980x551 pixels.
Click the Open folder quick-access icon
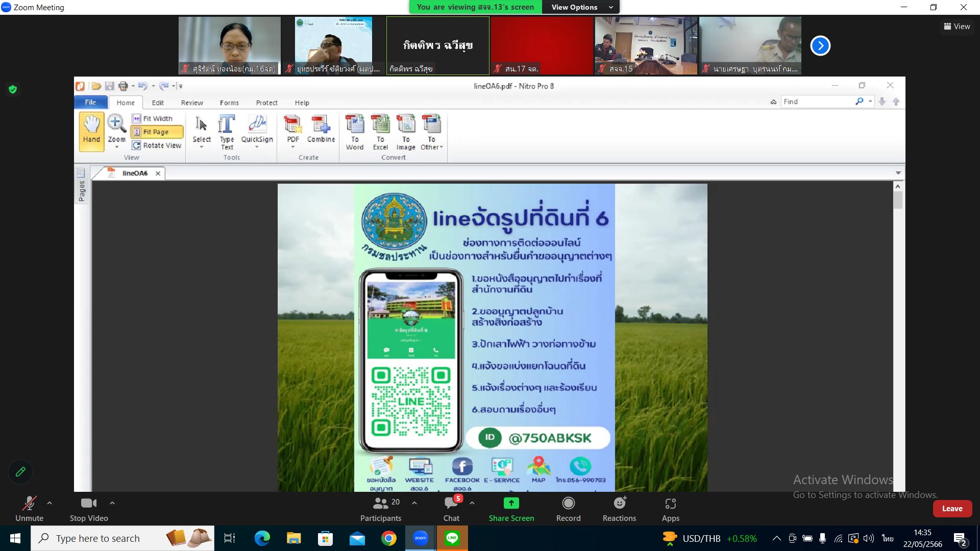click(96, 86)
